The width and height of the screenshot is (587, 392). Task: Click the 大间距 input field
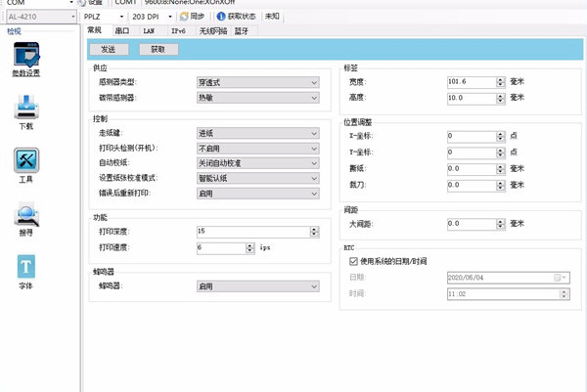pos(472,224)
